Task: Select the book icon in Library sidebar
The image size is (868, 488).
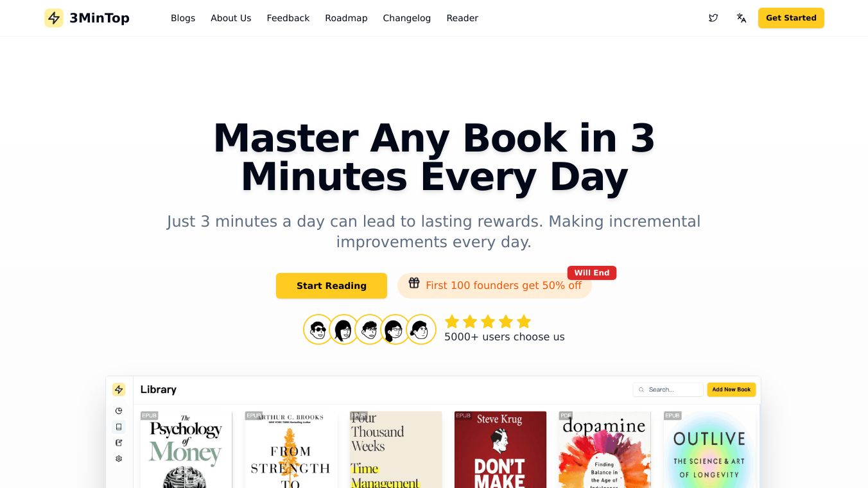Action: (119, 427)
